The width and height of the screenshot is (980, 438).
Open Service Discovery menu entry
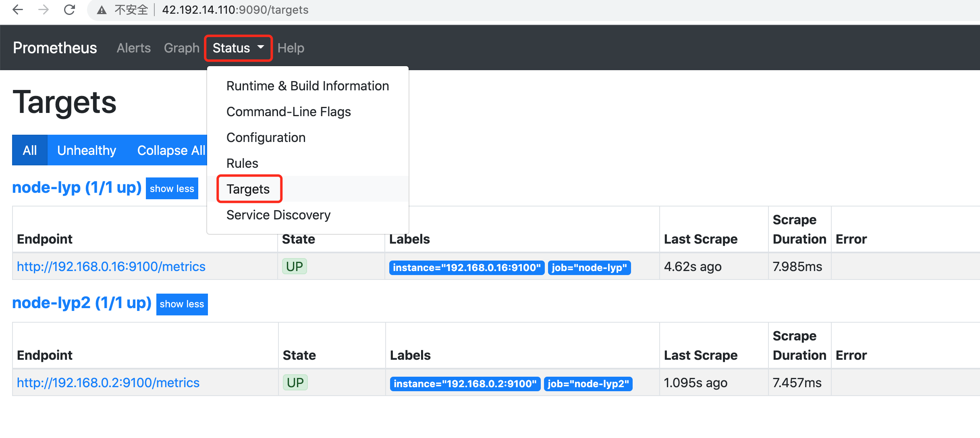click(x=308, y=215)
